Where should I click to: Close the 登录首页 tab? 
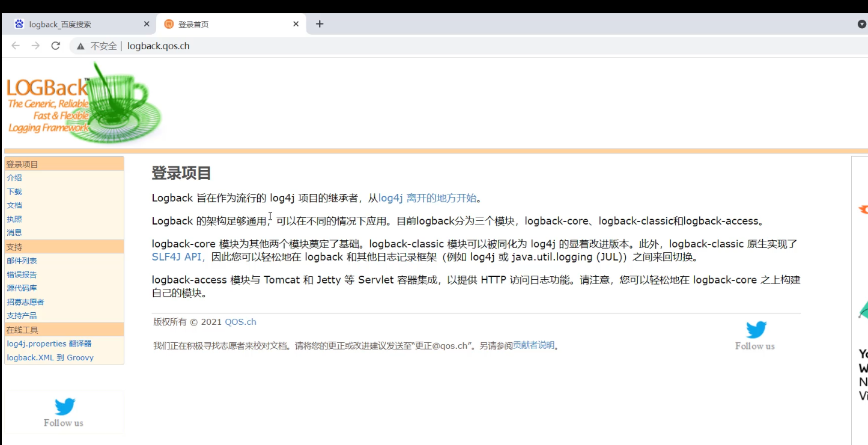pyautogui.click(x=296, y=24)
